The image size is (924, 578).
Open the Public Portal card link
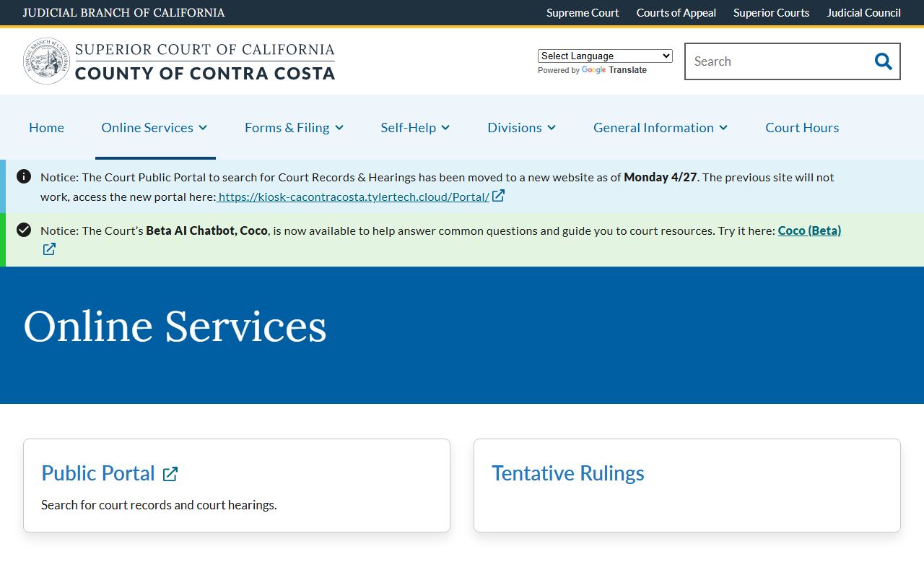coord(98,473)
